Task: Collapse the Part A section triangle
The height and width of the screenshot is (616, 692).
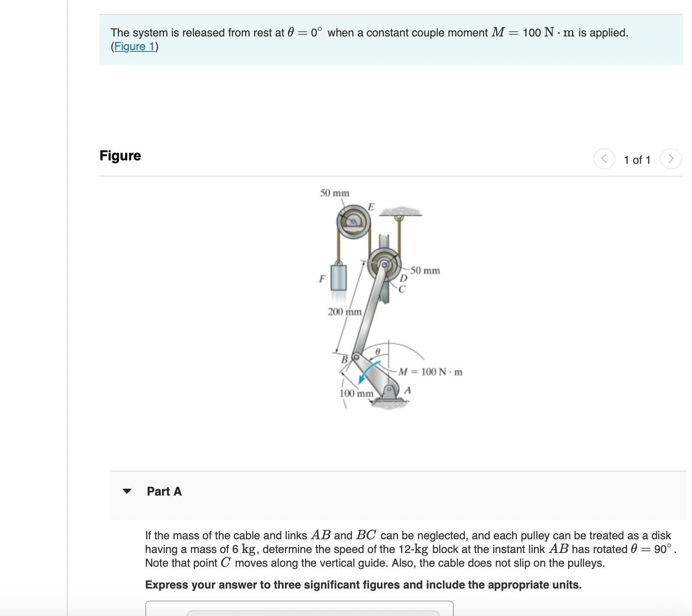Action: pos(127,492)
